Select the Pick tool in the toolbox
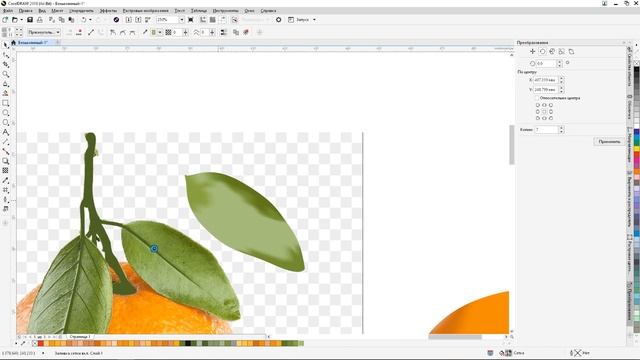The width and height of the screenshot is (640, 360). click(5, 45)
